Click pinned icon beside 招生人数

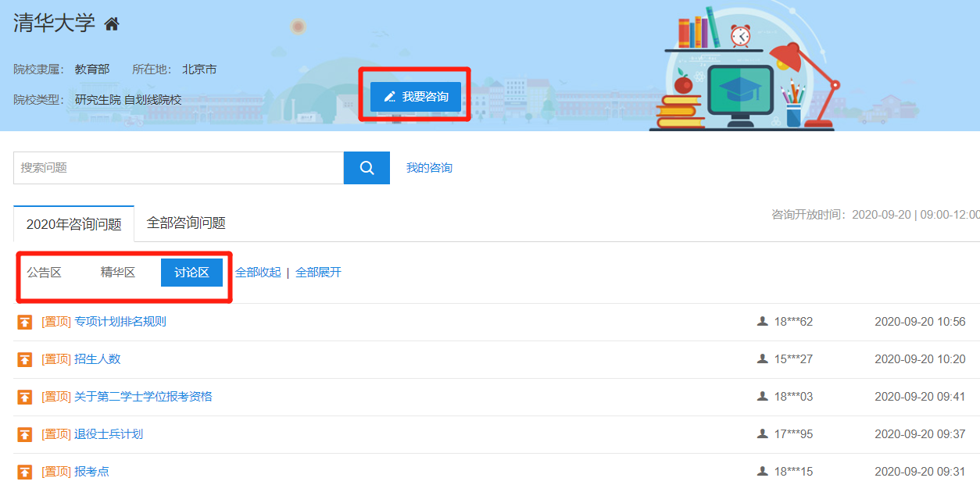click(25, 359)
